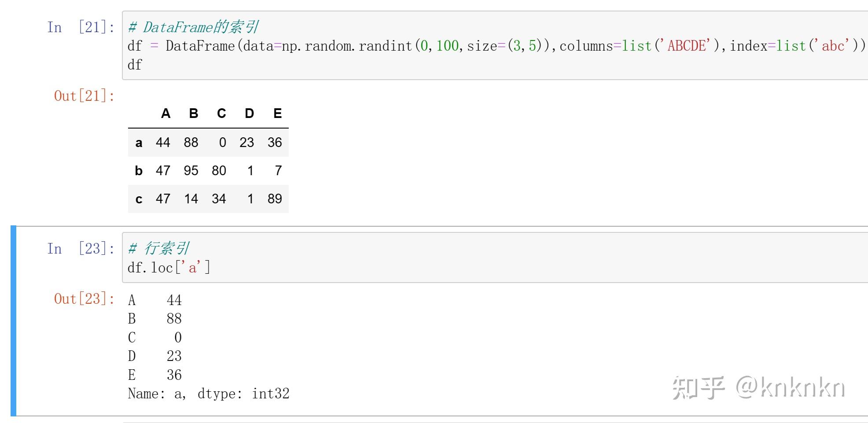This screenshot has height=423, width=868.
Task: Place cursor in df.loc['a'] code line
Action: pyautogui.click(x=169, y=268)
